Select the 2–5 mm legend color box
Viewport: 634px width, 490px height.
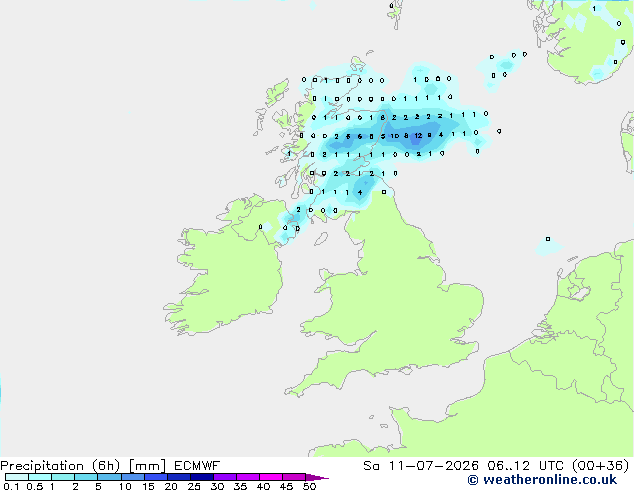86,477
